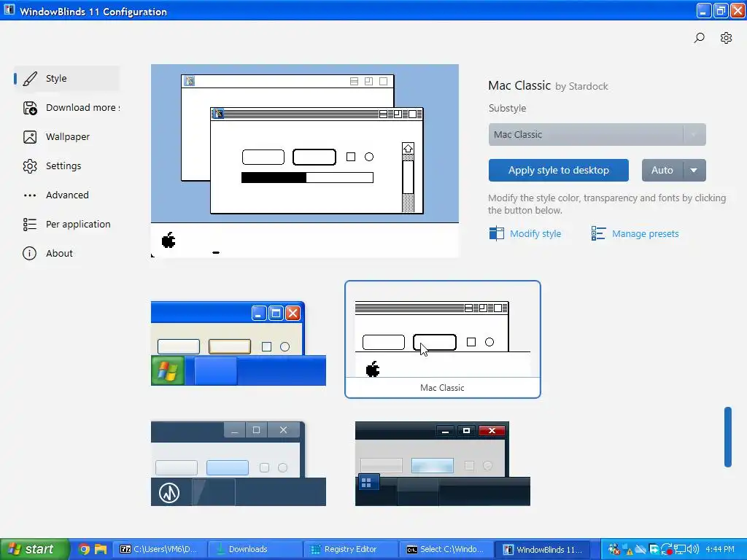Switch to Downloads taskbar window
The width and height of the screenshot is (747, 560).
click(255, 549)
